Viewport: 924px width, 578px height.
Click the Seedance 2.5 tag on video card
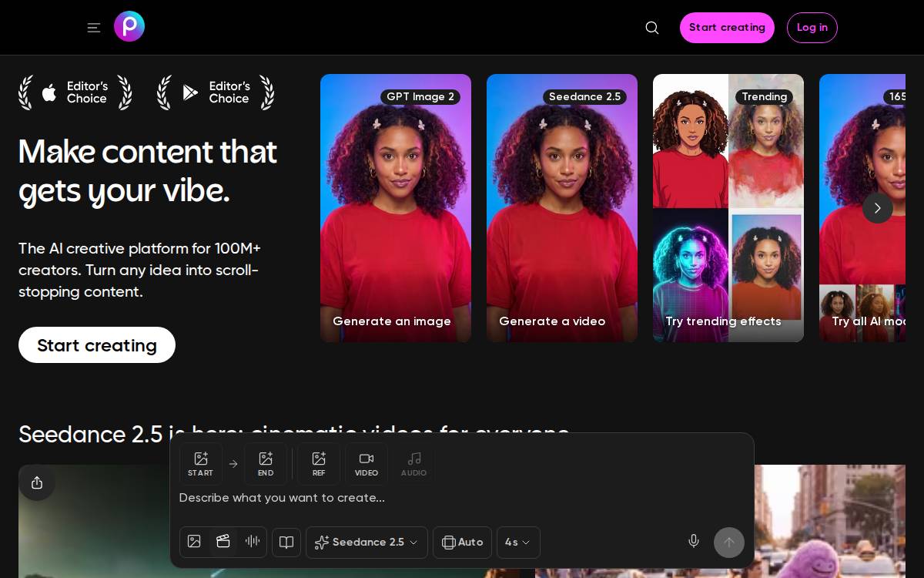click(x=584, y=97)
